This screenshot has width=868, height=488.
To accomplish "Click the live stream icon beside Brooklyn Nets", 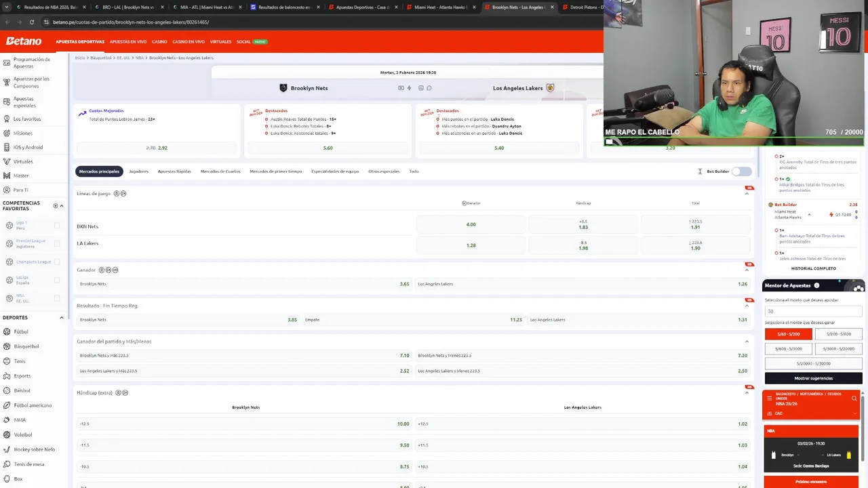I will click(401, 88).
